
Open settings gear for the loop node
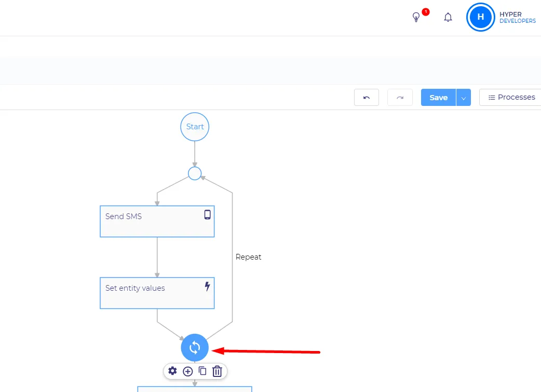coord(172,371)
